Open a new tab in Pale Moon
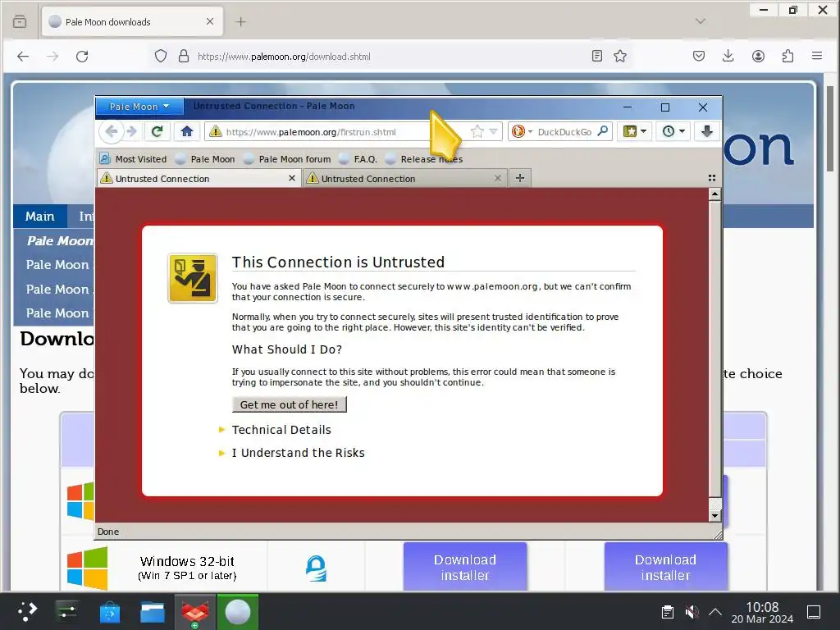The image size is (840, 630). click(x=519, y=178)
